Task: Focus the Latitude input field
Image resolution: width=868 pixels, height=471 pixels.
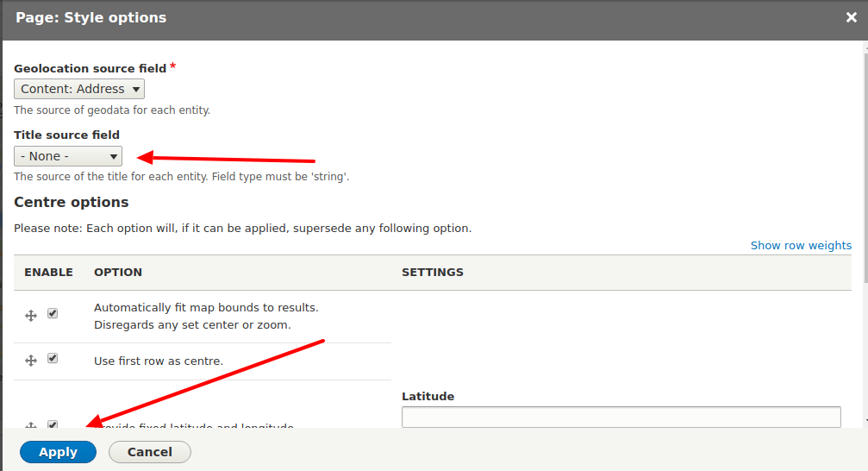Action: point(621,417)
